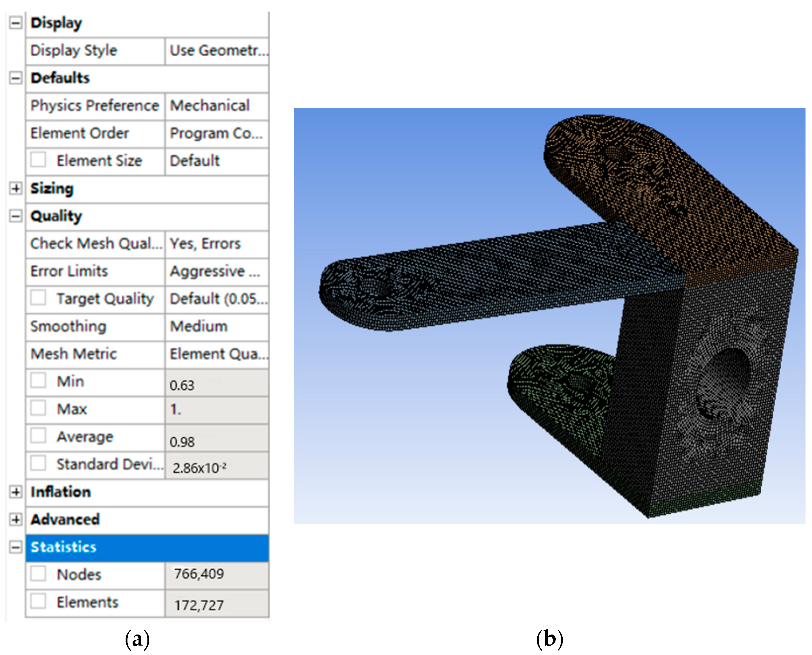The height and width of the screenshot is (655, 812).
Task: Expand the Sizing section
Action: pyautogui.click(x=15, y=188)
